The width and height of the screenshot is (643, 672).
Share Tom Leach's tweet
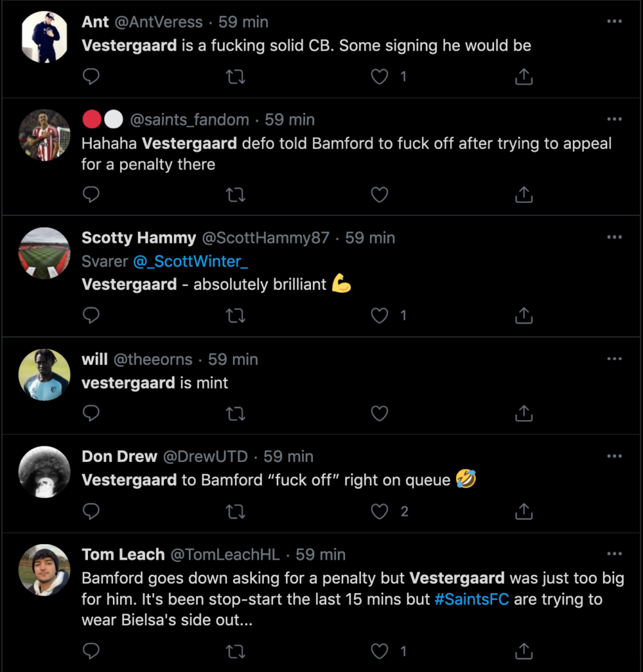(524, 650)
